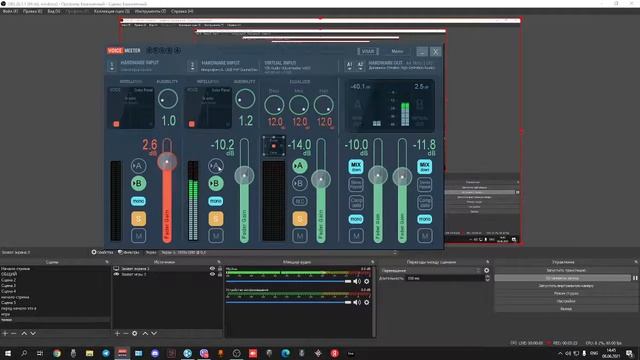The height and width of the screenshot is (360, 640).
Task: Open the scene transition properties icon
Action: [x=487, y=270]
